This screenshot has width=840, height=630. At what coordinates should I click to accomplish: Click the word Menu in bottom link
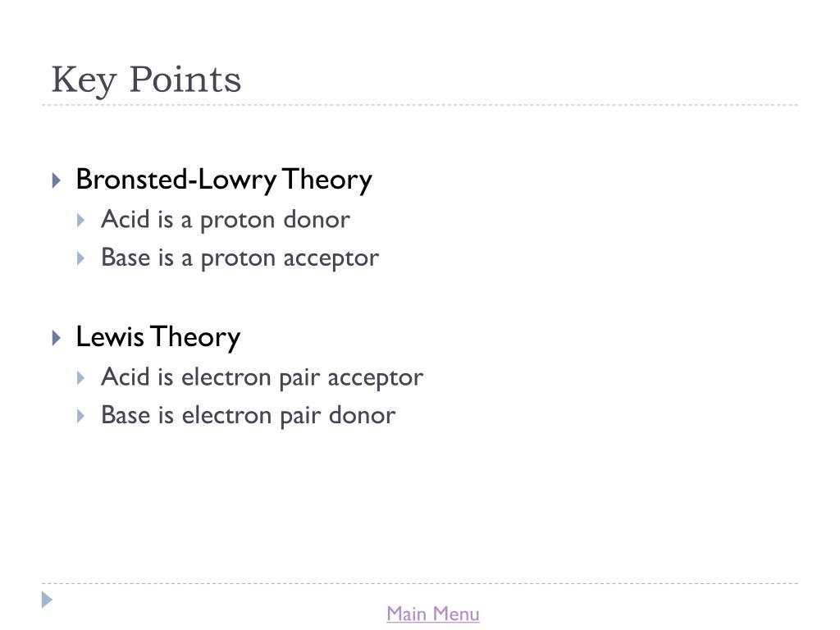(456, 614)
